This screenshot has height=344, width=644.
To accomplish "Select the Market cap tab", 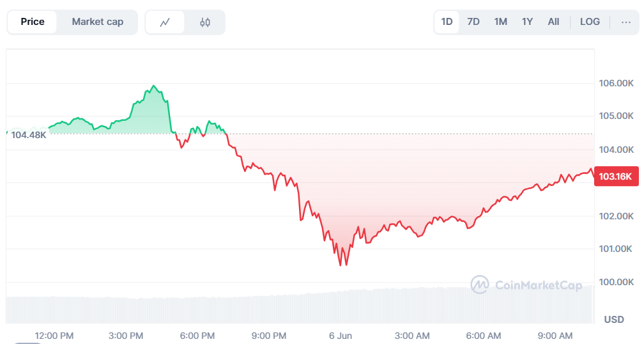I will pyautogui.click(x=98, y=22).
